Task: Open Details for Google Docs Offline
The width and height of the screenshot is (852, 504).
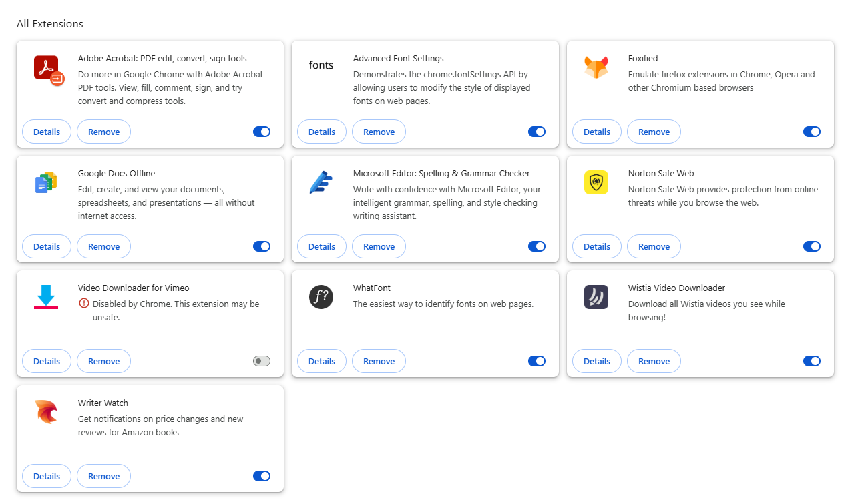Action: click(47, 246)
